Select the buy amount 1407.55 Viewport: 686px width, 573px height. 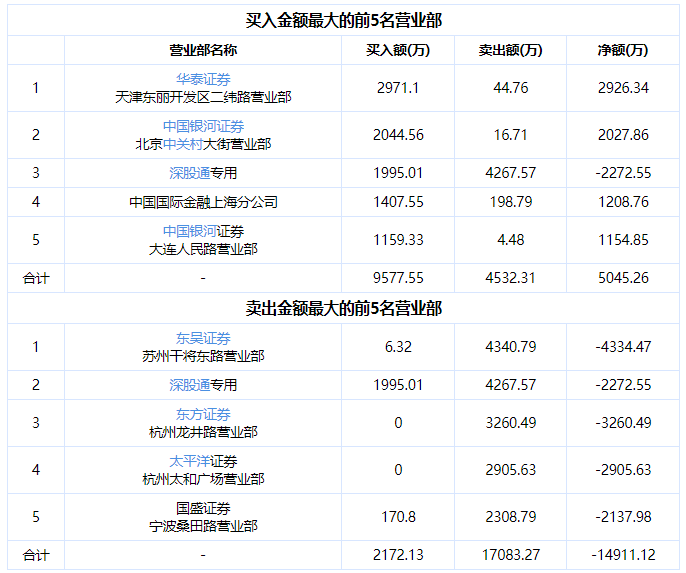point(398,202)
